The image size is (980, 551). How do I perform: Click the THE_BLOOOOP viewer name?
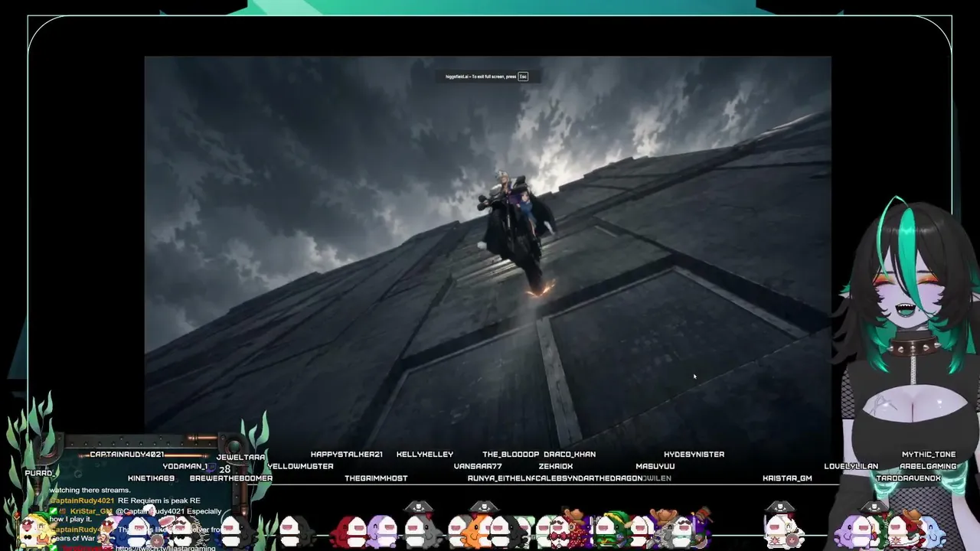511,454
